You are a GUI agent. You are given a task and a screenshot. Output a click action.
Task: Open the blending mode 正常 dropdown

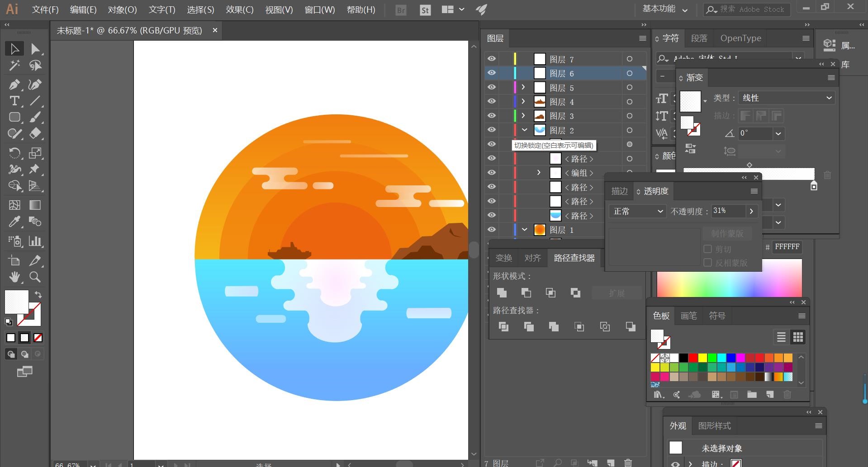pos(637,211)
